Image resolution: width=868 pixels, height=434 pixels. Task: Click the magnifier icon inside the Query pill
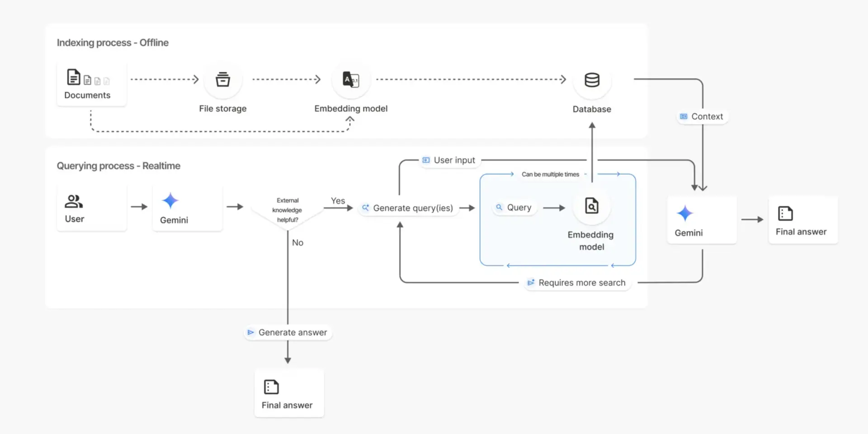(x=500, y=207)
